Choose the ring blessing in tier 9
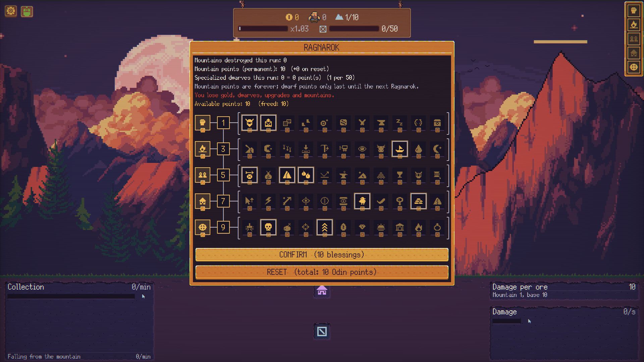Image resolution: width=644 pixels, height=362 pixels. coord(437,227)
